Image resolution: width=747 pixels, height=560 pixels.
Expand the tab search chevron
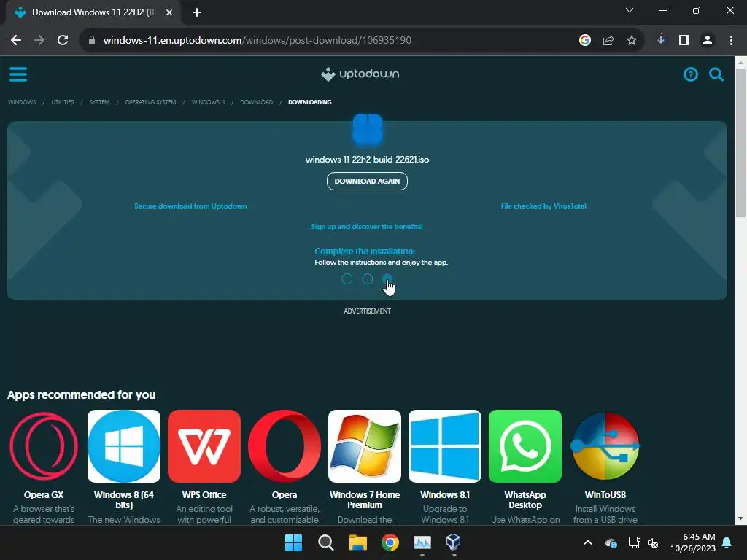pyautogui.click(x=630, y=10)
